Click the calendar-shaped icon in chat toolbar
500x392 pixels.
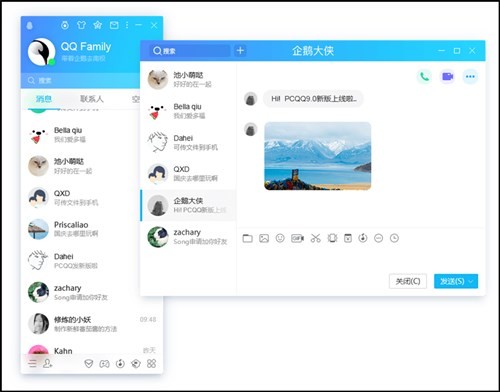coord(348,238)
